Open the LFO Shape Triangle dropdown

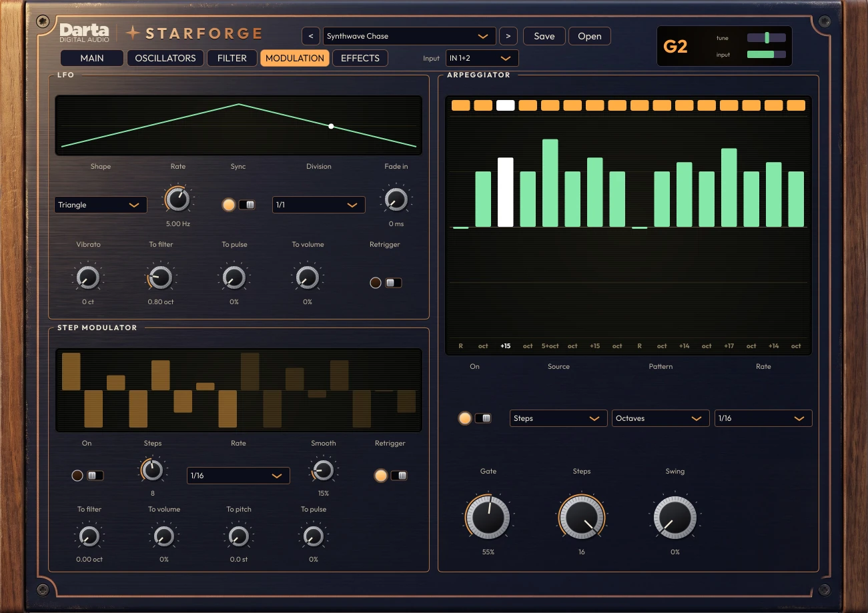101,205
